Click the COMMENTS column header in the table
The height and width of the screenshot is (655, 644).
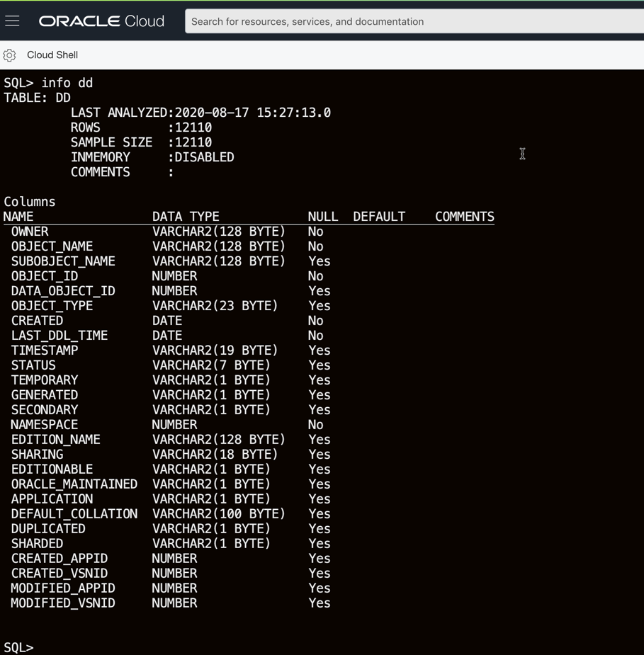pyautogui.click(x=465, y=217)
